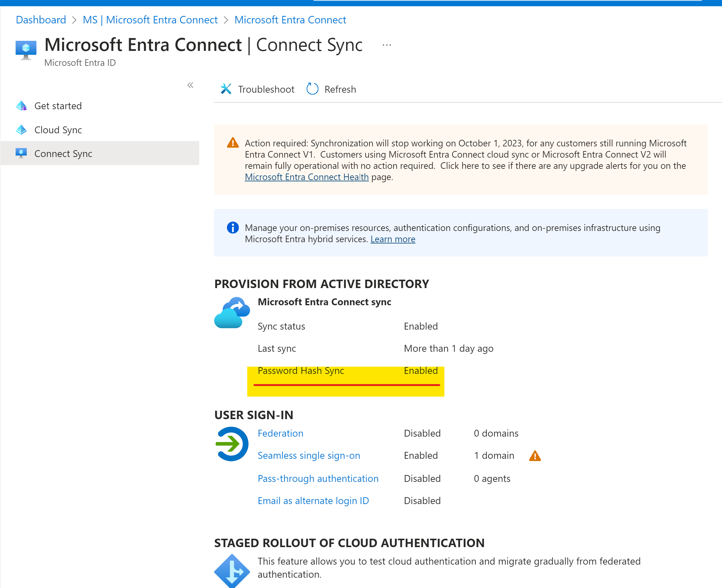Click the Sync status Enabled value

tap(421, 326)
